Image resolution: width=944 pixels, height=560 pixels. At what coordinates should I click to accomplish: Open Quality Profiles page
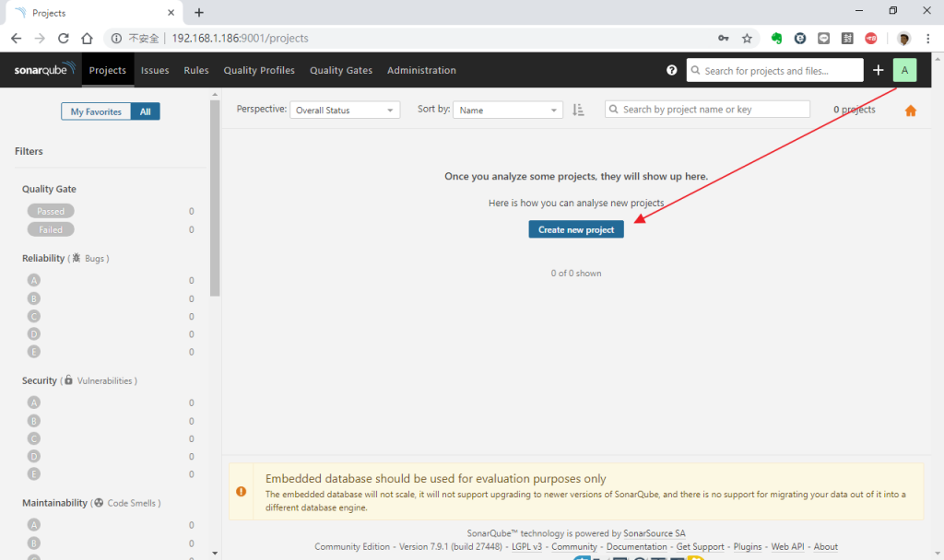coord(259,70)
